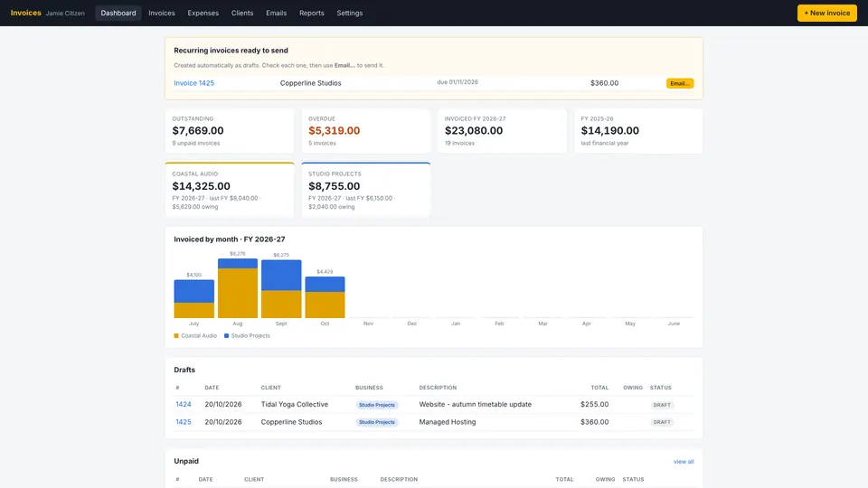Click the Drafts TOTAL column header

(599, 388)
